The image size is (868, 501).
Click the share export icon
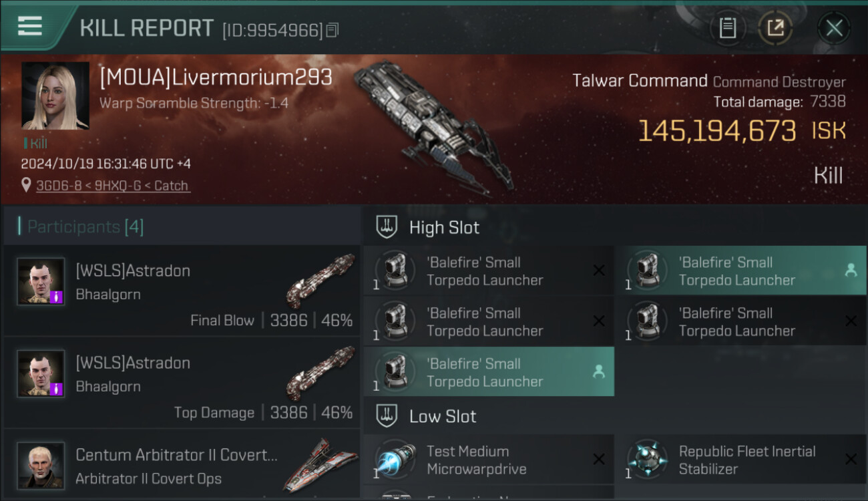coord(775,28)
